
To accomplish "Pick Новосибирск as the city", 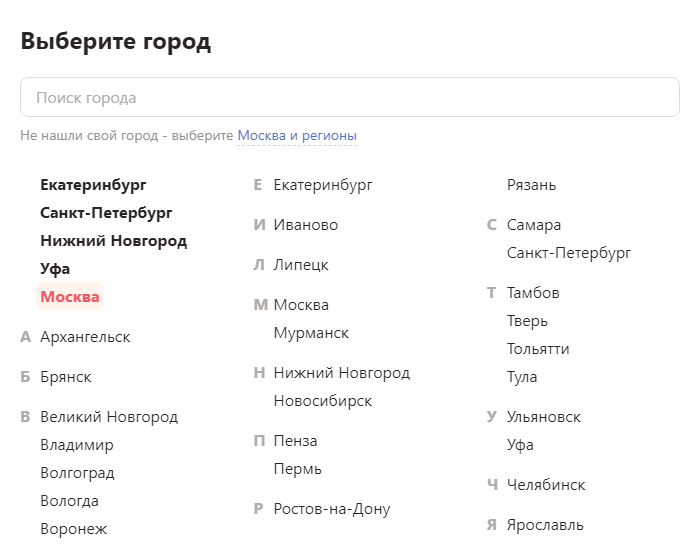I will click(x=323, y=401).
